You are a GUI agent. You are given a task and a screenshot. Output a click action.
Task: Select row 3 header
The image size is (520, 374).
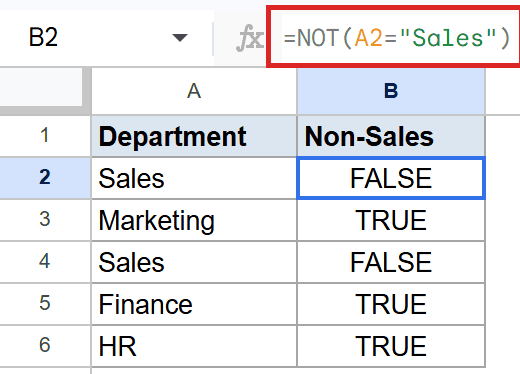45,220
